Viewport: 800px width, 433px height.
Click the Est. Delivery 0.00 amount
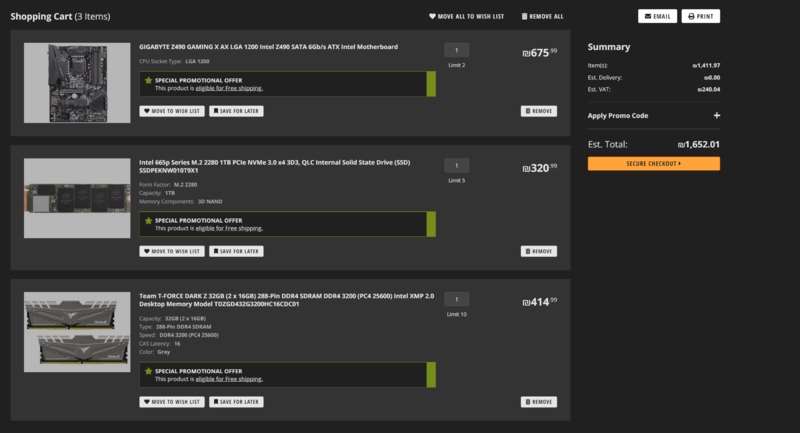point(712,78)
